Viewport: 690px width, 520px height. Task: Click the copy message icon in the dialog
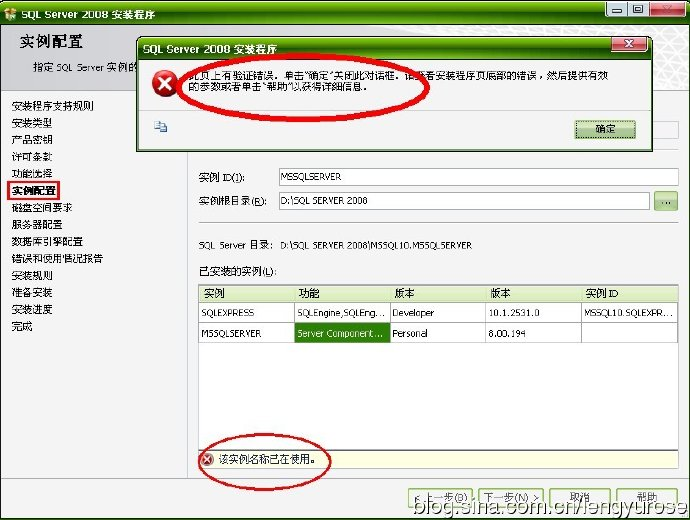tap(160, 127)
